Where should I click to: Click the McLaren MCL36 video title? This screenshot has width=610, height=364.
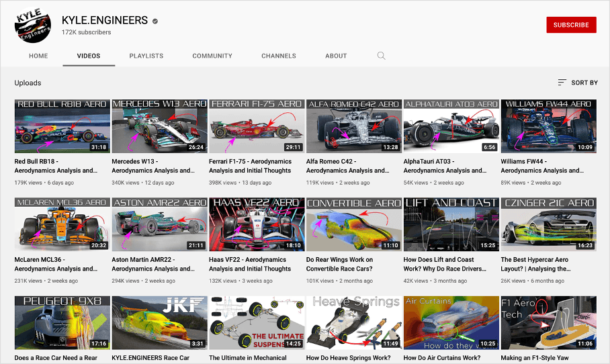coord(56,264)
